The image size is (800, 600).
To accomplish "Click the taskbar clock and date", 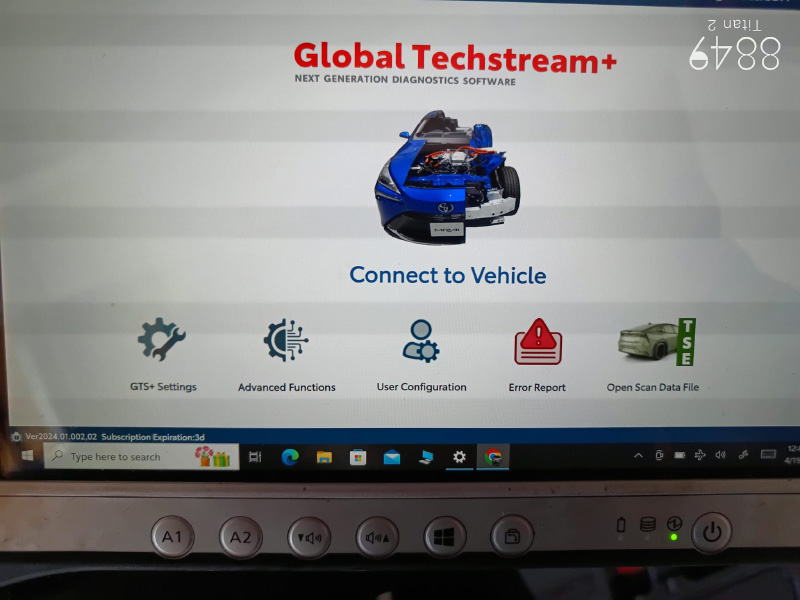I will [x=793, y=454].
